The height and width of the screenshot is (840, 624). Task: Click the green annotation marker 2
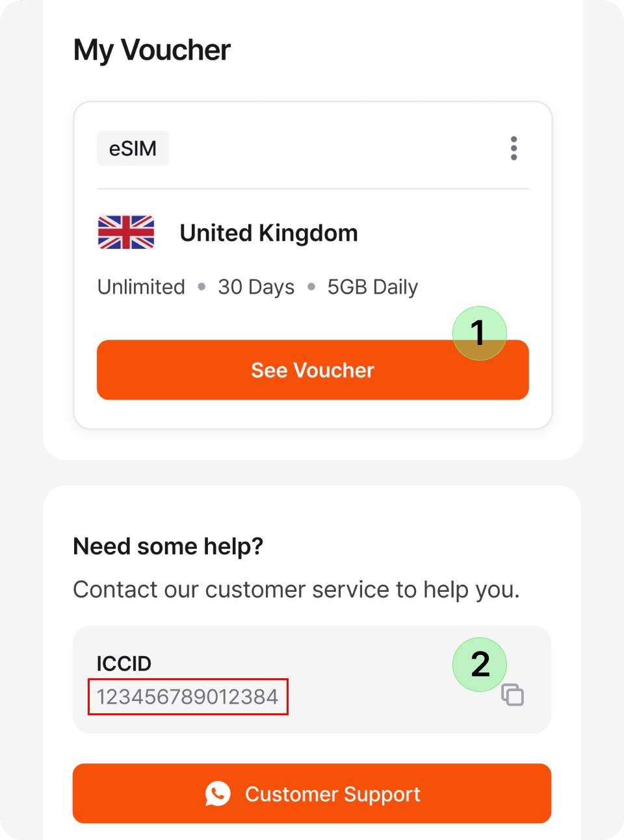coord(479,664)
